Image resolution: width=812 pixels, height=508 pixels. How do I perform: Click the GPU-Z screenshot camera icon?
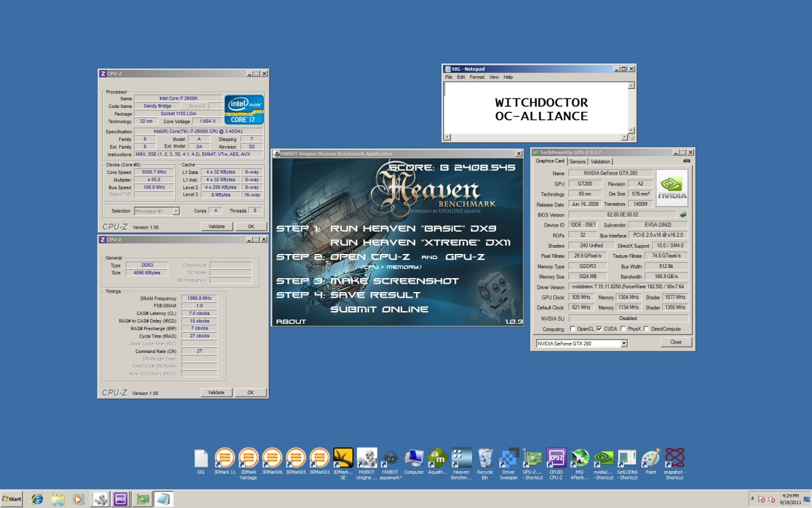[x=686, y=161]
